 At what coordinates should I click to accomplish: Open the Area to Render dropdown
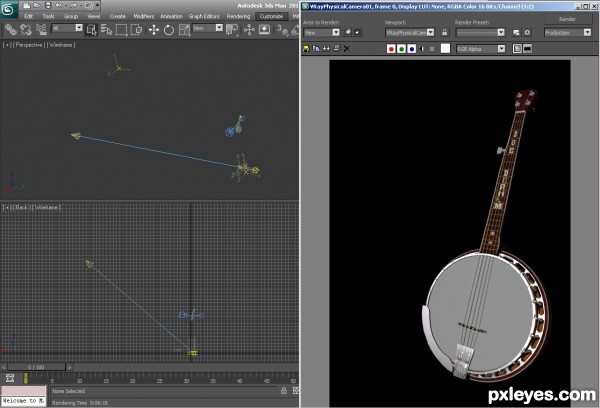point(321,33)
